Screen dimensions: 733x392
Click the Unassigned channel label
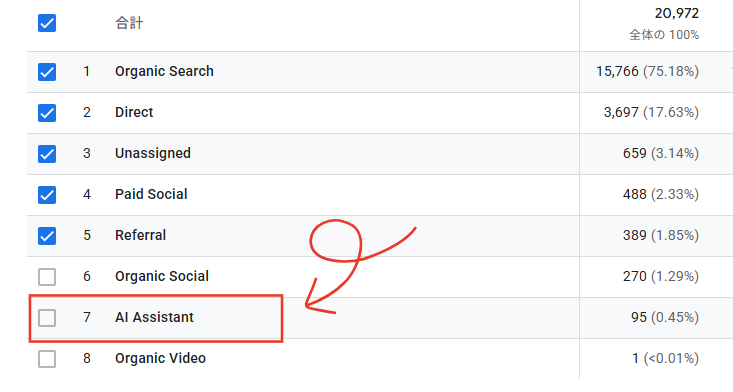click(x=153, y=153)
